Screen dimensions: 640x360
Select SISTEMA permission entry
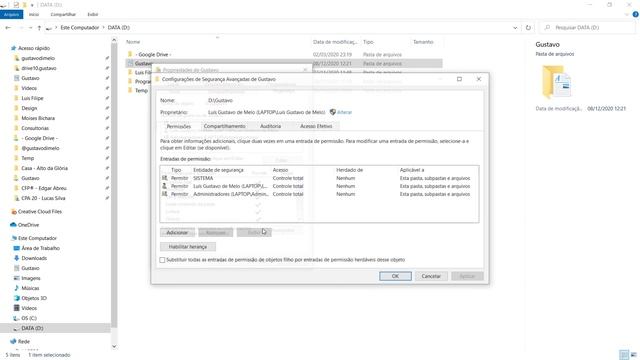(319, 178)
